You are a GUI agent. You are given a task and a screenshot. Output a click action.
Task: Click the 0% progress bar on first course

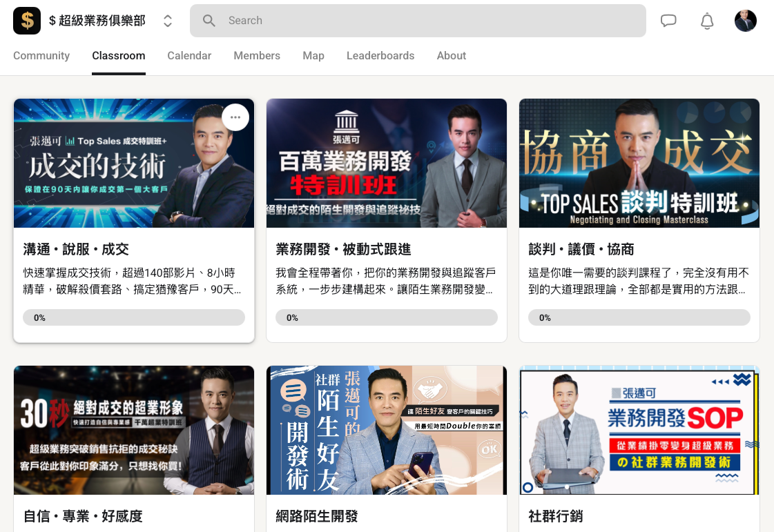133,317
